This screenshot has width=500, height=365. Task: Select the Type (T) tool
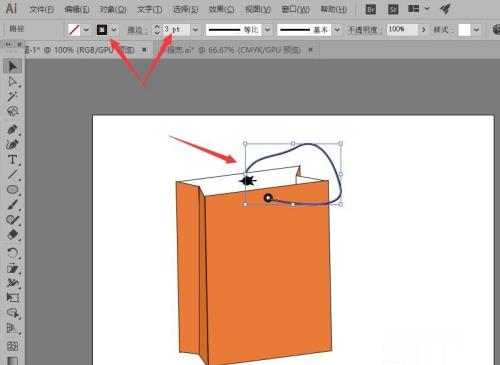click(x=13, y=160)
